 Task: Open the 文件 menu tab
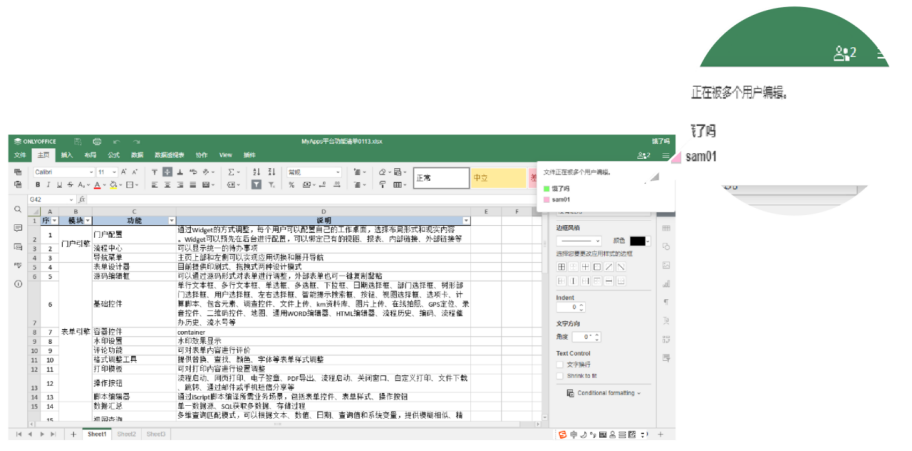click(20, 155)
